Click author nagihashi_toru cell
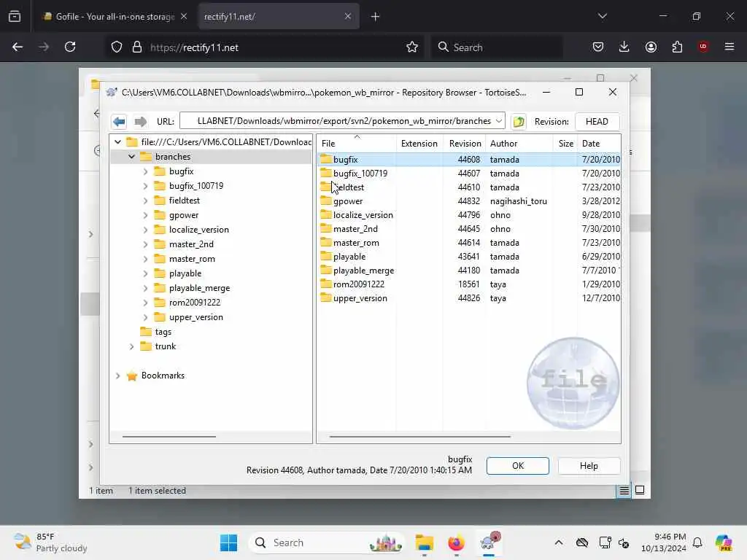 coord(519,201)
